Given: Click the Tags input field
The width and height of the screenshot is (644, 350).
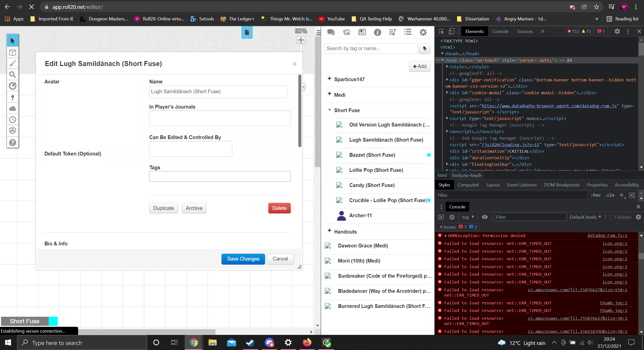Looking at the screenshot, I should (220, 176).
